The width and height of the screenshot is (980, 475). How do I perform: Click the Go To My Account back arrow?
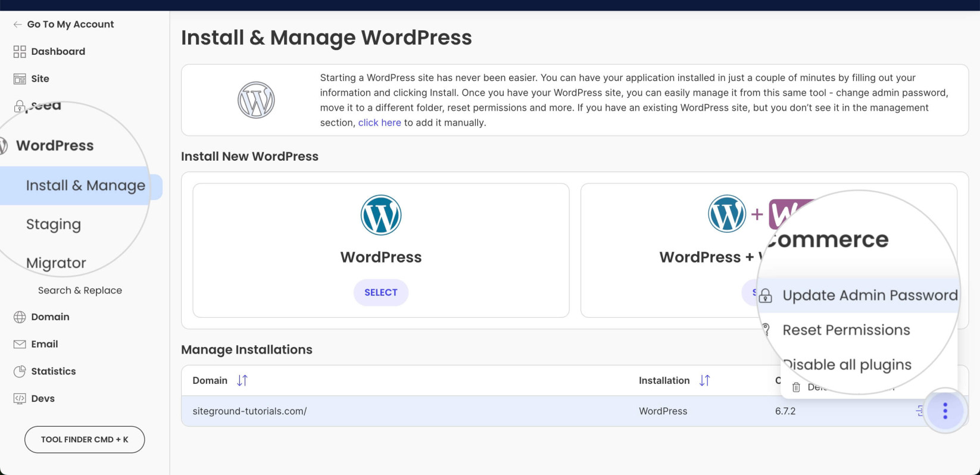pos(17,24)
